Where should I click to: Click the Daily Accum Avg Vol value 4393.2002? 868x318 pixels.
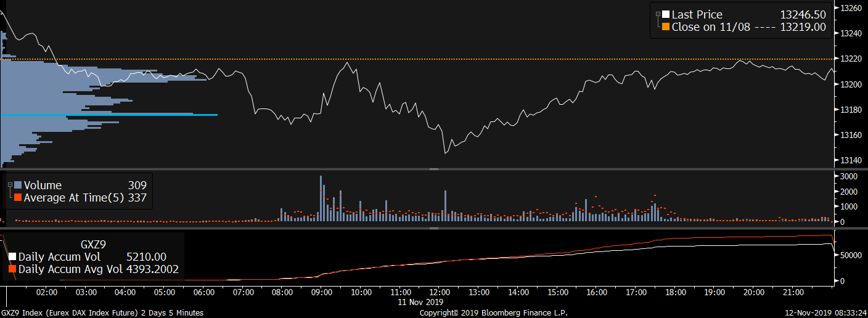151,269
